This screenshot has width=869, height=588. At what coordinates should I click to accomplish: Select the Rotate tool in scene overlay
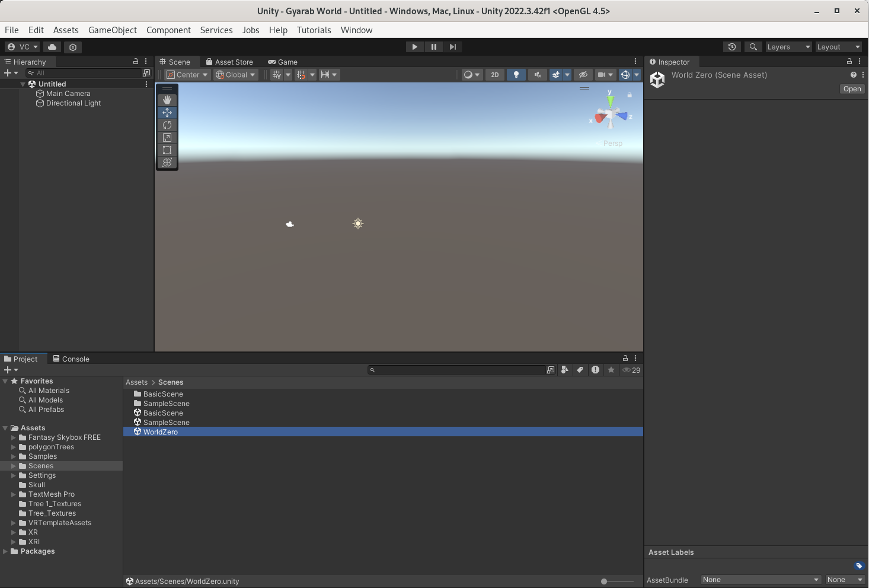(167, 125)
